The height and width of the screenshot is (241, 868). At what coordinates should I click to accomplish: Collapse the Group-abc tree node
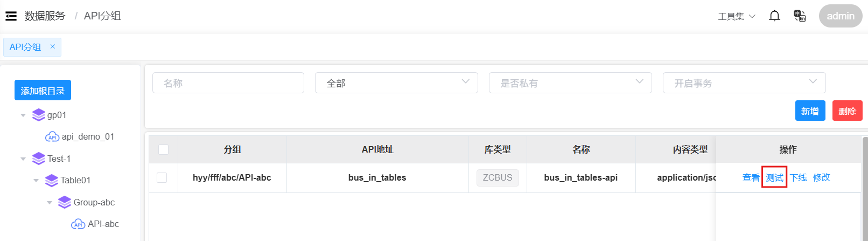(50, 203)
